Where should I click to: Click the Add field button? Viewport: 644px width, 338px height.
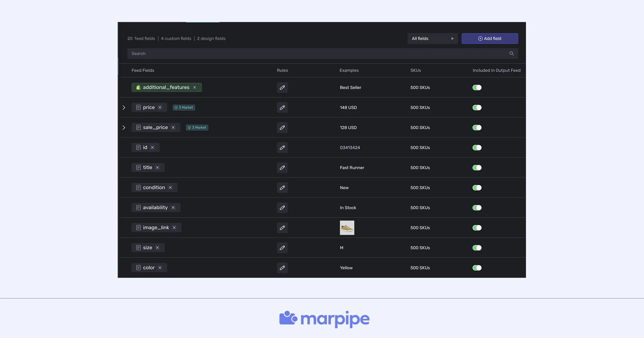pyautogui.click(x=489, y=39)
